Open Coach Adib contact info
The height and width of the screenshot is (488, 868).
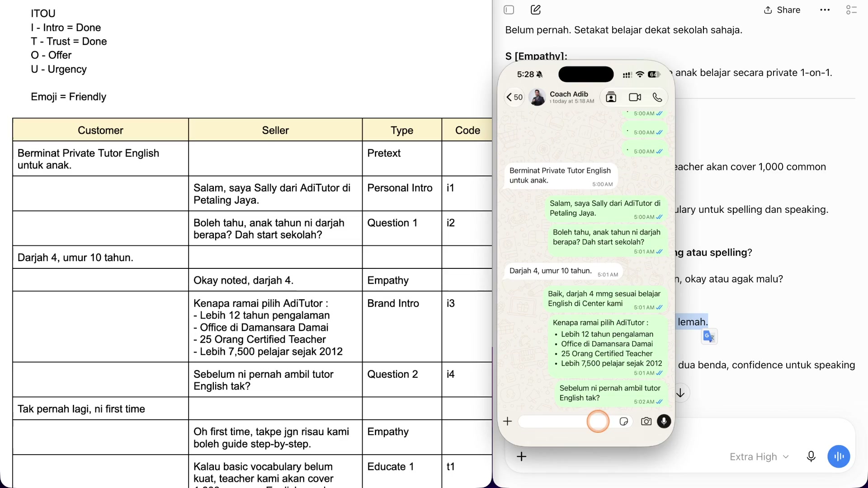click(572, 97)
